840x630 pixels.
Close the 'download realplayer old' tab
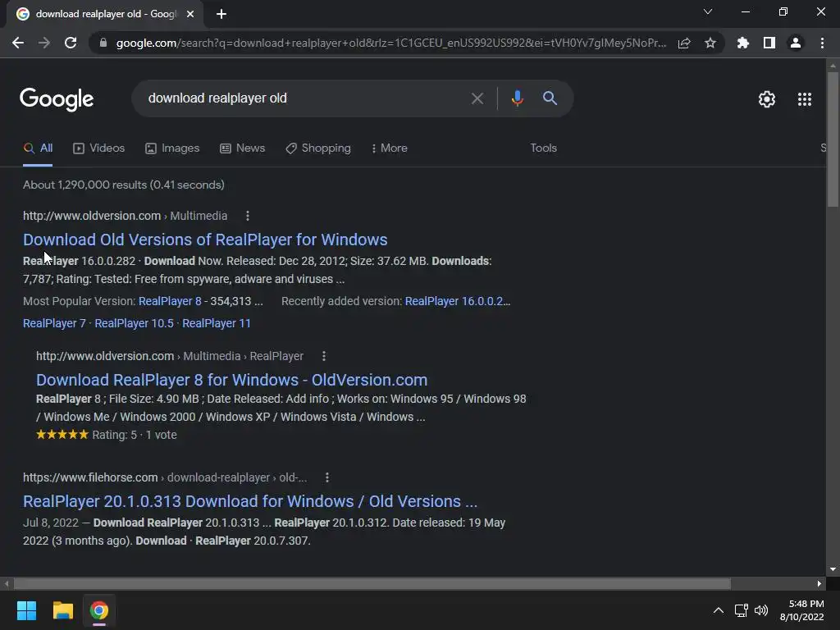(x=190, y=14)
